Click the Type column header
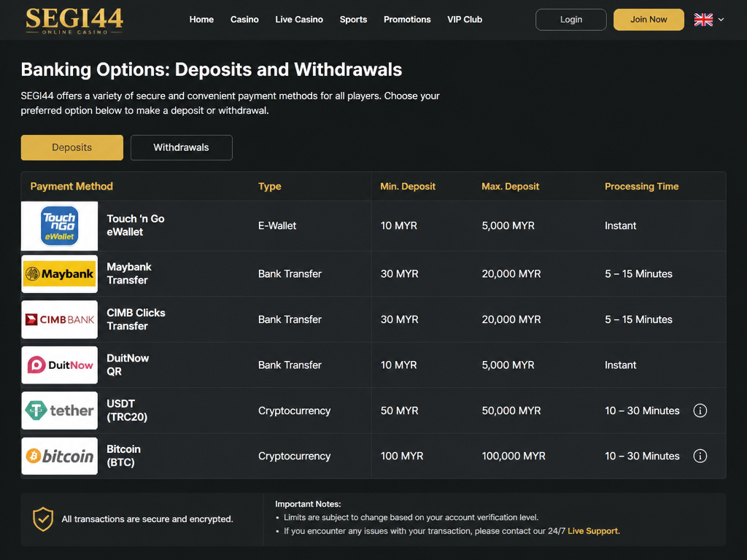 [x=270, y=186]
